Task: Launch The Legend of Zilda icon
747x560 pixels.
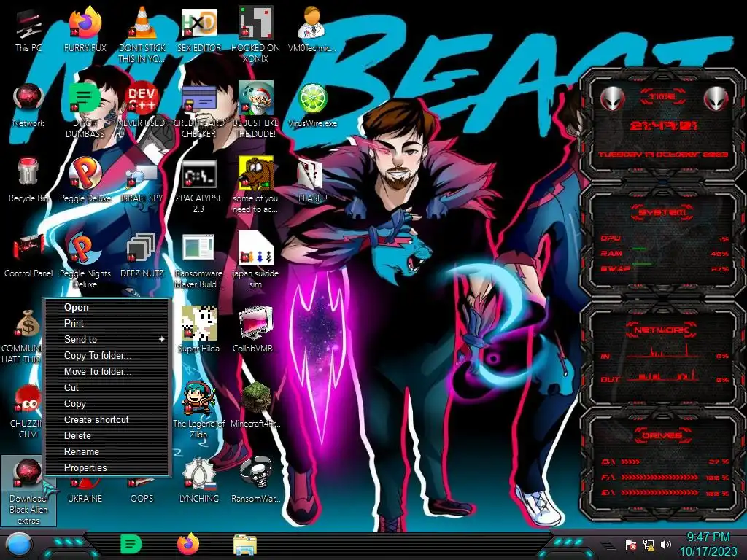Action: [198, 411]
